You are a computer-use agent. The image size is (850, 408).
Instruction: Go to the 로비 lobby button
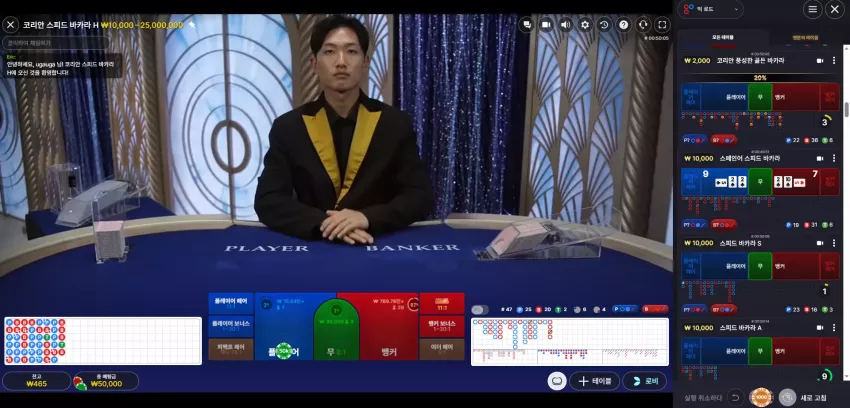tap(645, 381)
